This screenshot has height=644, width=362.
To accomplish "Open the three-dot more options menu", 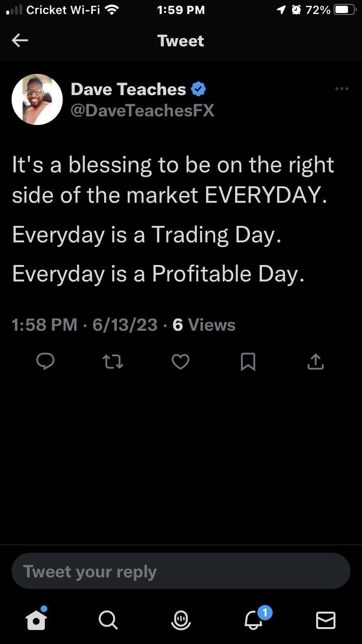I will (x=341, y=89).
